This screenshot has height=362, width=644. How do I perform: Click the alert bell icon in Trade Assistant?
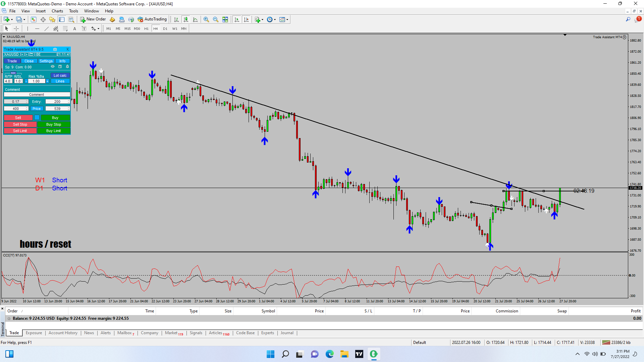[x=67, y=67]
